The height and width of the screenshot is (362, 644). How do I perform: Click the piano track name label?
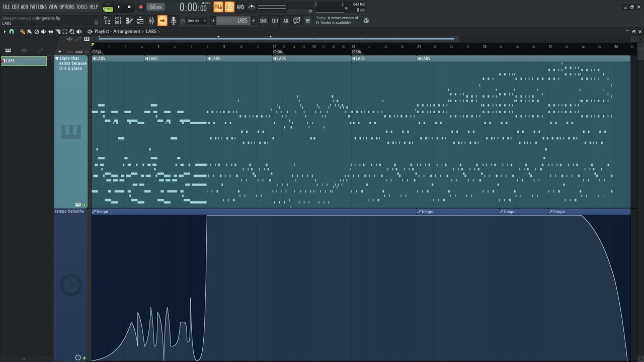[x=73, y=63]
